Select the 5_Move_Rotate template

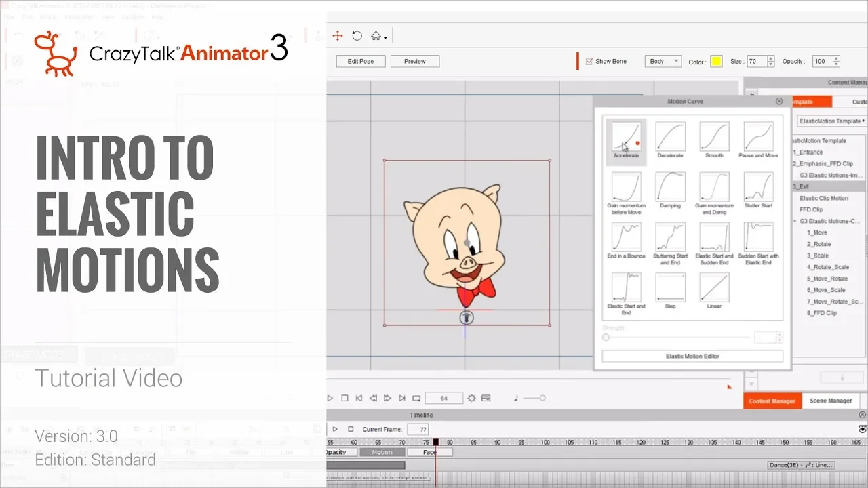[827, 279]
